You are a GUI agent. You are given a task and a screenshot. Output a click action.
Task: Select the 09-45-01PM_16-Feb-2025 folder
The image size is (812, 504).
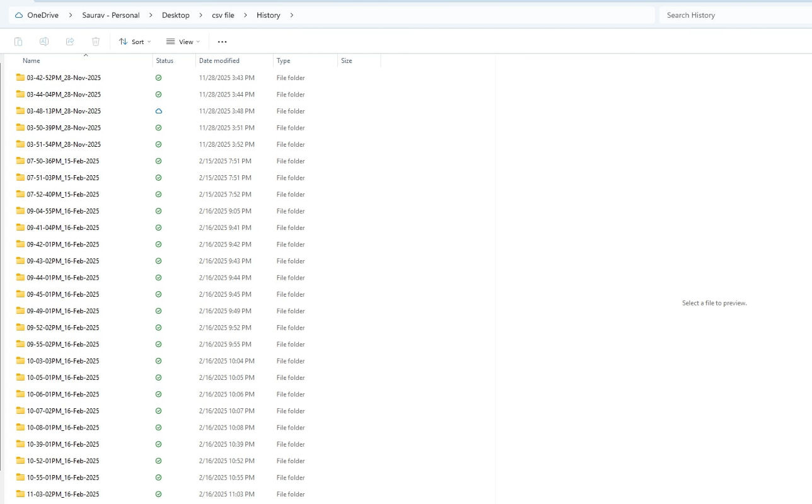point(62,294)
